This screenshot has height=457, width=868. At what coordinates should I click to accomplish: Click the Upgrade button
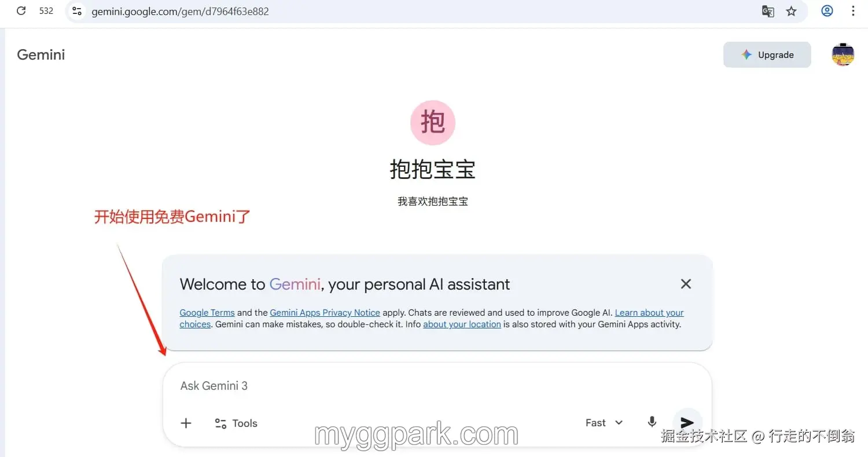767,55
